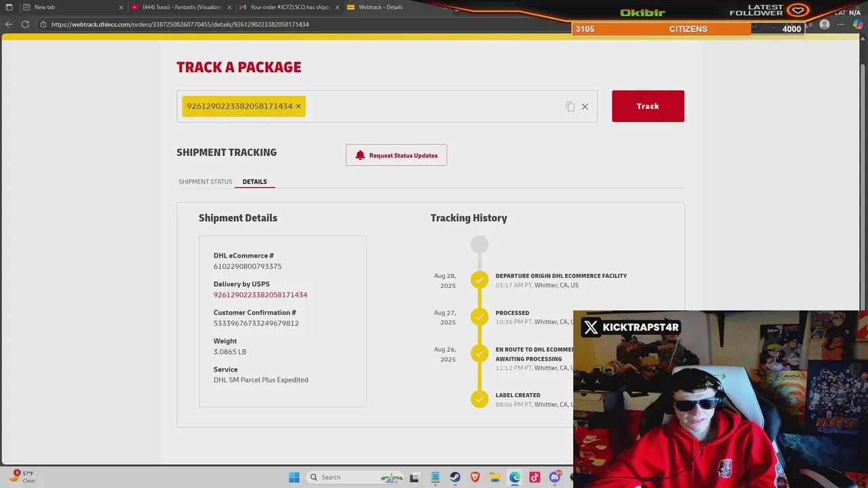Click the Aug 28, 2025 date label
This screenshot has width=868, height=488.
[x=445, y=281]
